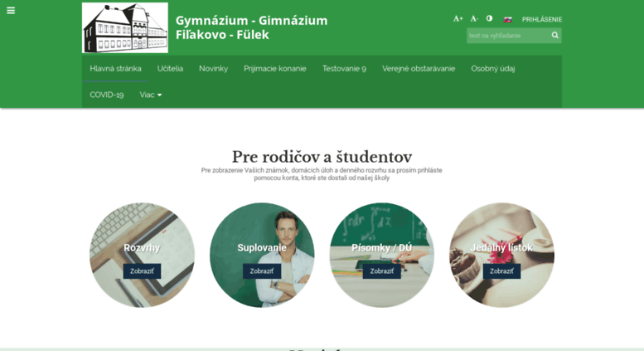Open the Novinky menu item
Image resolution: width=644 pixels, height=351 pixels.
[x=213, y=69]
